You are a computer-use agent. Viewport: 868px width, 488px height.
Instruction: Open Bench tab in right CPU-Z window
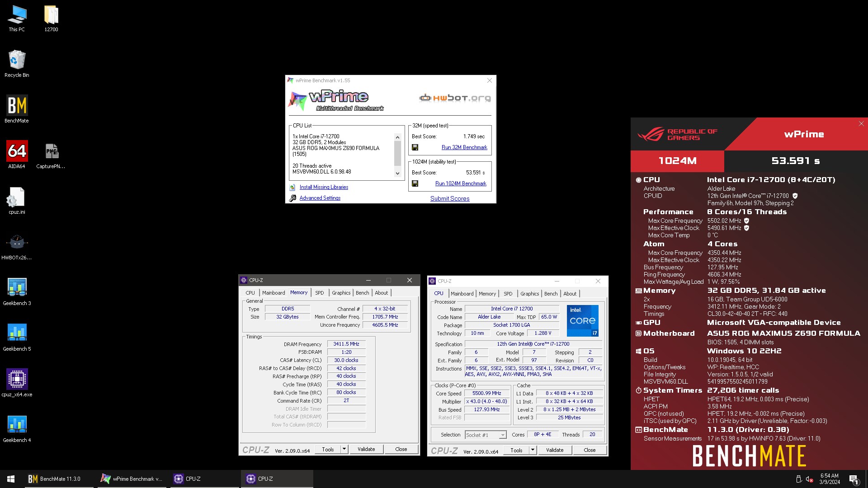tap(551, 294)
